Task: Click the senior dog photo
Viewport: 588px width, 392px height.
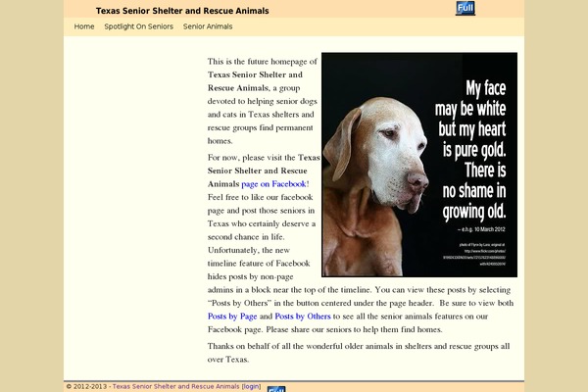Action: [419, 165]
